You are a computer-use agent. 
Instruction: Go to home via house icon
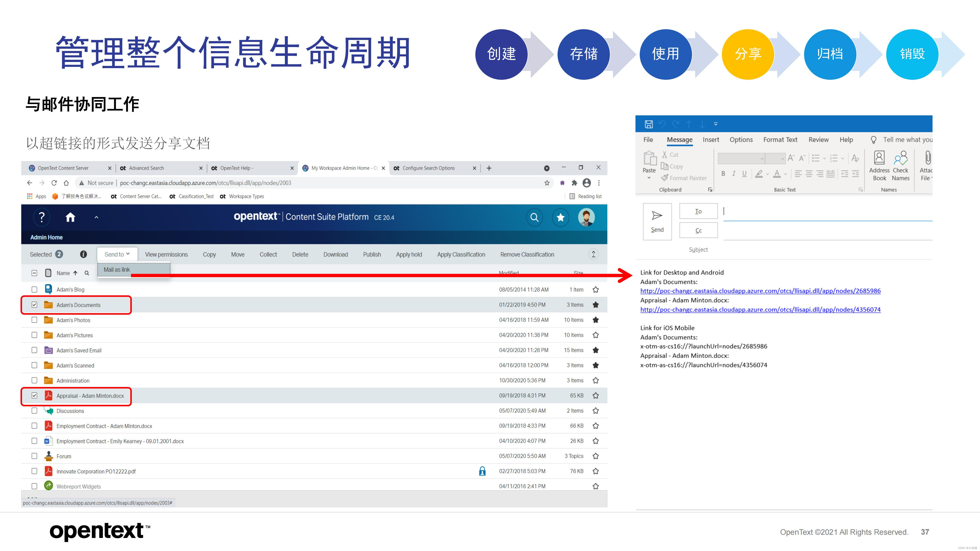click(x=70, y=217)
